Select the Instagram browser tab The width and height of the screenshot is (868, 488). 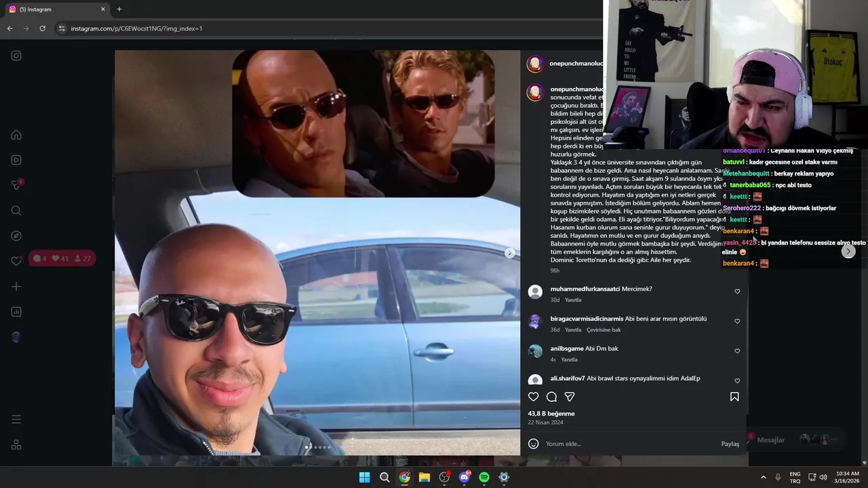[57, 9]
